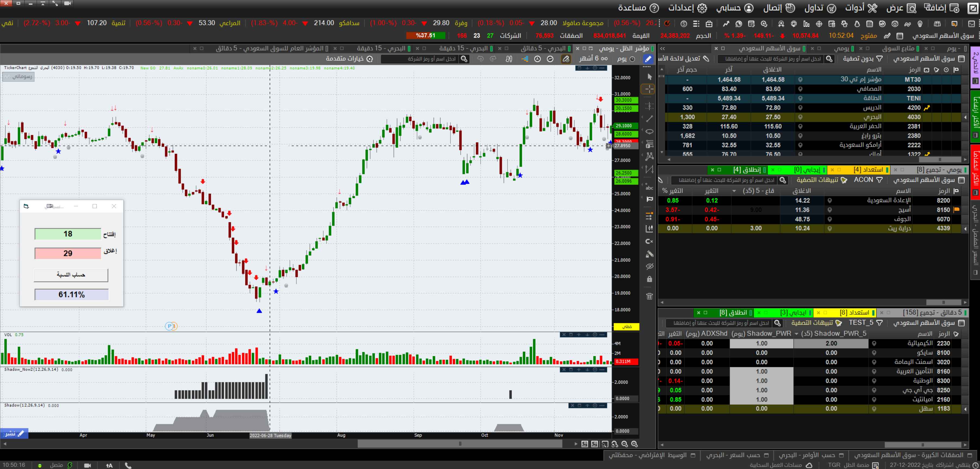Screen dimensions: 980x469
Task: Click the eye watch toolbar icon
Action: pyautogui.click(x=894, y=24)
